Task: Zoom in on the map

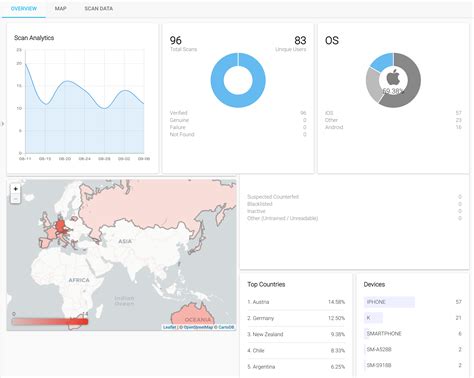Action: click(15, 189)
